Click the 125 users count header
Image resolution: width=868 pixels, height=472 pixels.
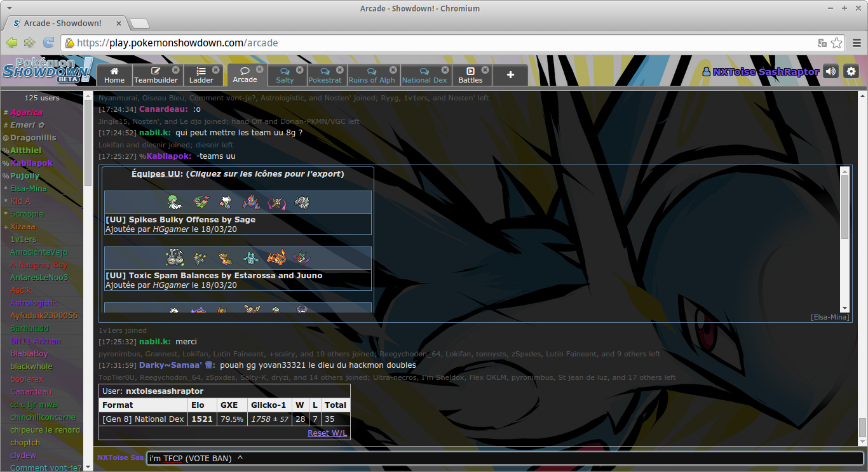[42, 98]
